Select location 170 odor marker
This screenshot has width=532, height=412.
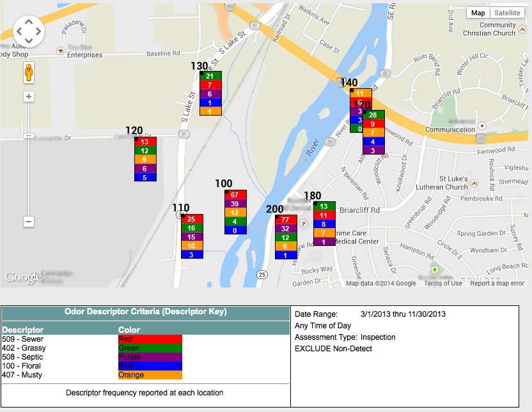[373, 132]
